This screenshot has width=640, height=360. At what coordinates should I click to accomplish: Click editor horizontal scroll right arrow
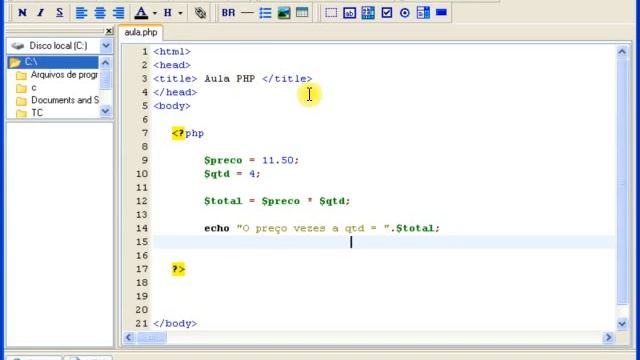pyautogui.click(x=609, y=338)
